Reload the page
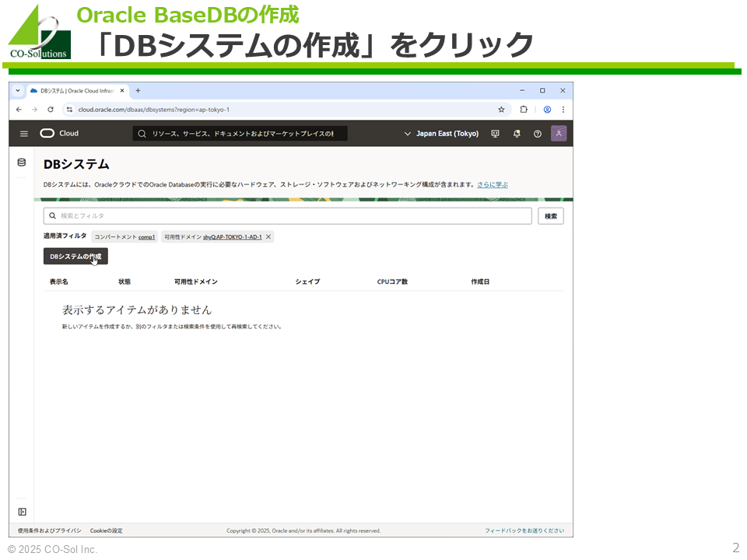The image size is (747, 560). [x=51, y=110]
